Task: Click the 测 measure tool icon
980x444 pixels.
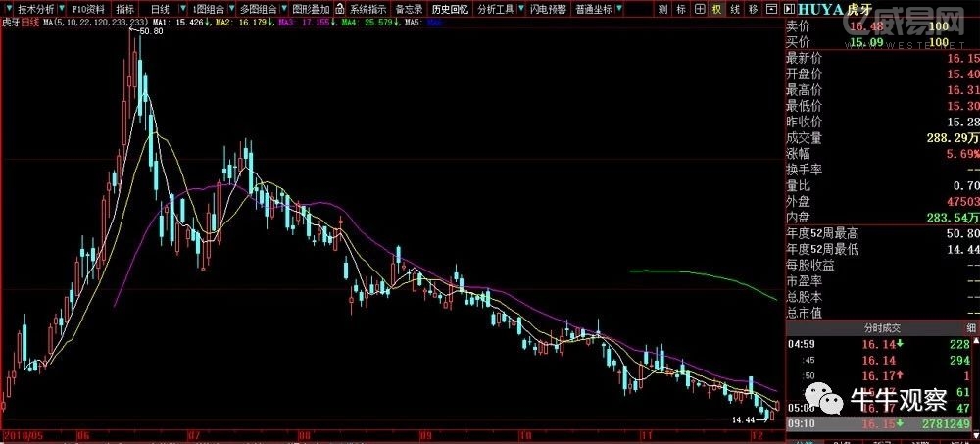Action: tap(663, 9)
